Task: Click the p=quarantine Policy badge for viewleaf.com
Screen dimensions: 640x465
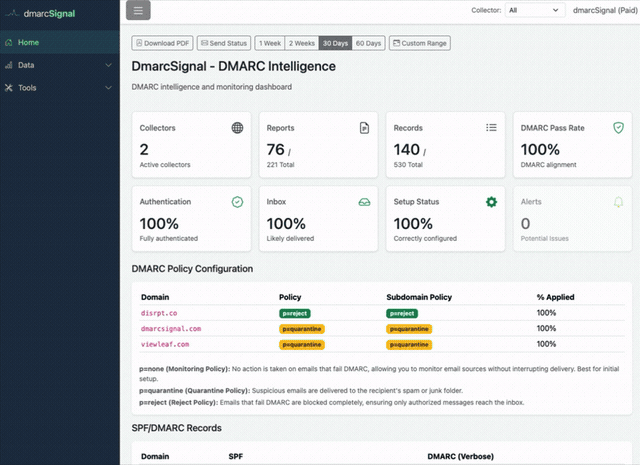Action: tap(302, 345)
